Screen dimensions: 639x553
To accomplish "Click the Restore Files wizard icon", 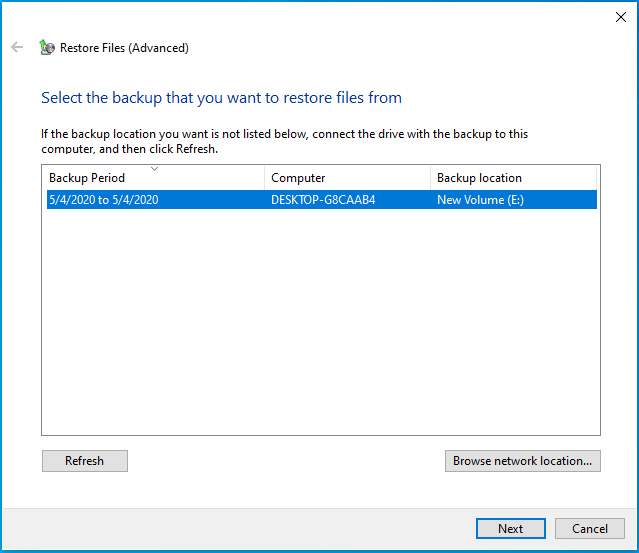I will point(47,47).
